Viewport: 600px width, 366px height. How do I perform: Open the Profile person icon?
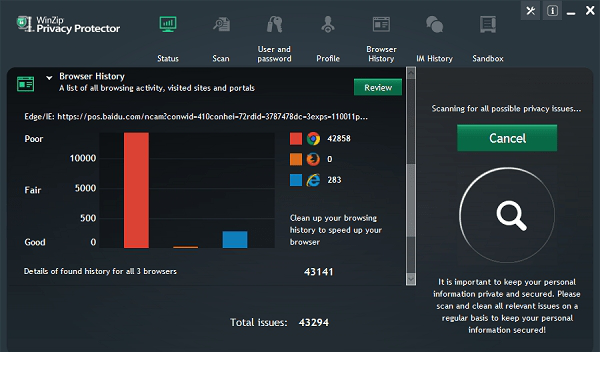pyautogui.click(x=328, y=24)
